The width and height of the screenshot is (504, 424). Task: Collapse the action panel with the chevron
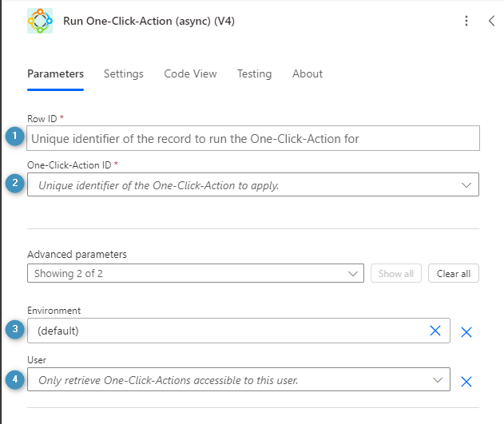(x=491, y=21)
